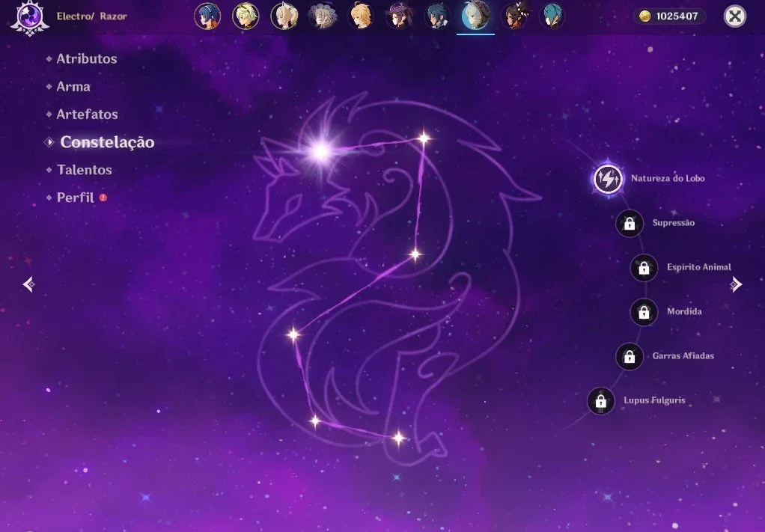Click the gold Mora coin icon
Screen dimensions: 765x532
pos(645,16)
